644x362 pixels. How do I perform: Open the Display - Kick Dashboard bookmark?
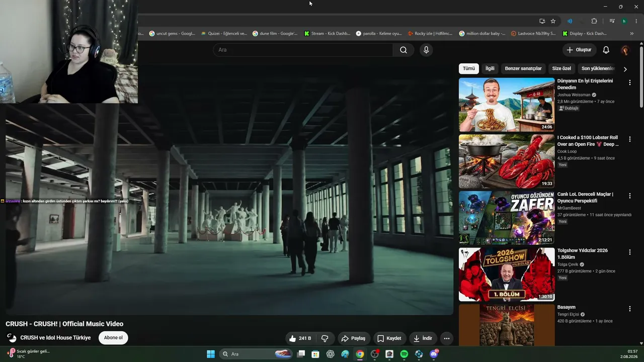[586, 34]
